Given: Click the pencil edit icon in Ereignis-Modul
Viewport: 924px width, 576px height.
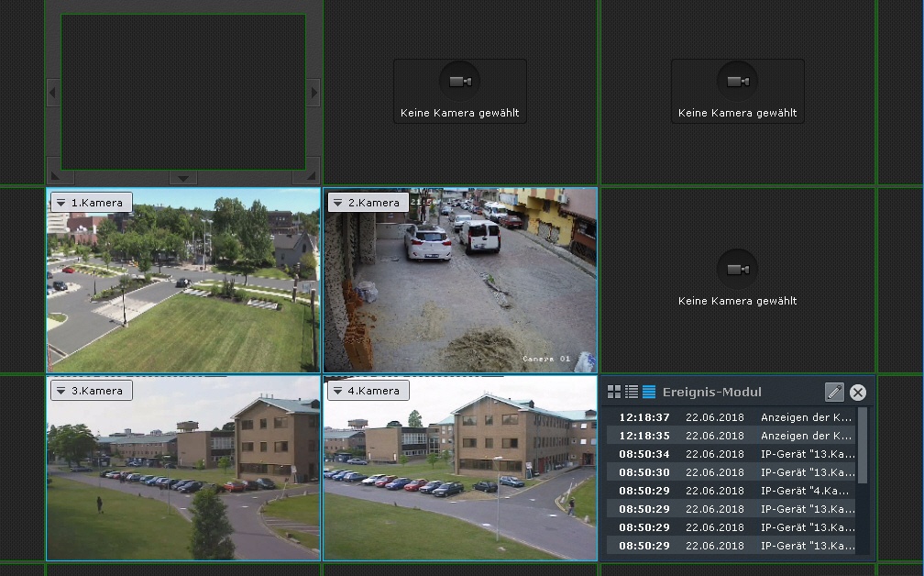Looking at the screenshot, I should click(x=833, y=392).
